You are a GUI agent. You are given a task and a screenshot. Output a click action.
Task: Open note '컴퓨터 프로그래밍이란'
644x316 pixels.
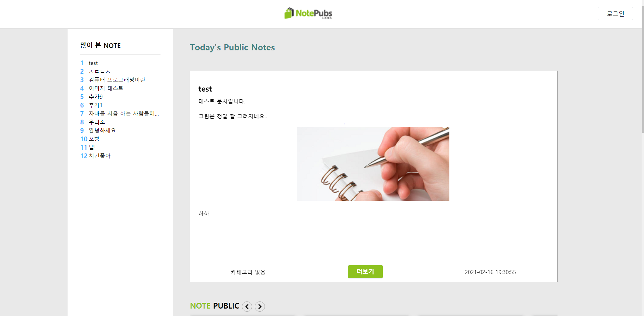click(x=117, y=80)
